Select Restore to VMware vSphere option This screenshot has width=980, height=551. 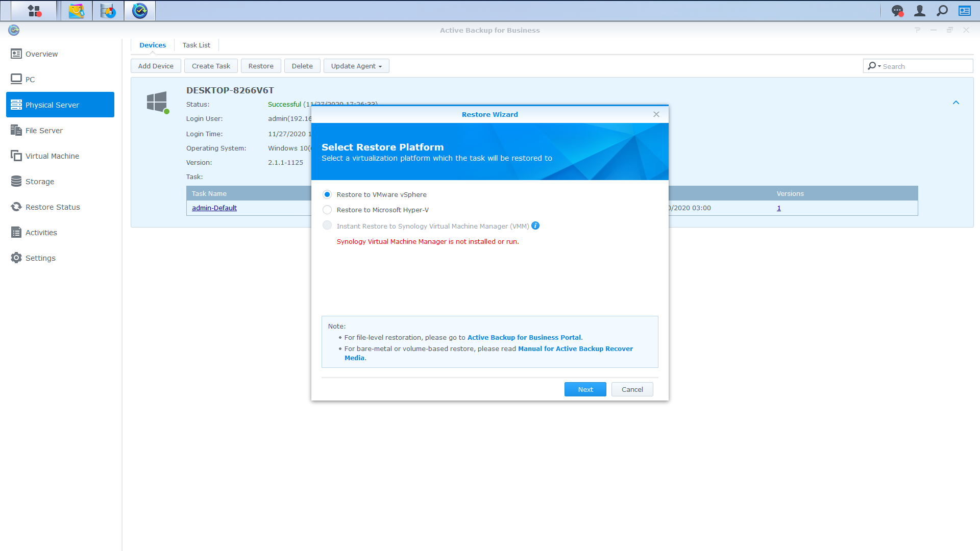[x=327, y=194]
